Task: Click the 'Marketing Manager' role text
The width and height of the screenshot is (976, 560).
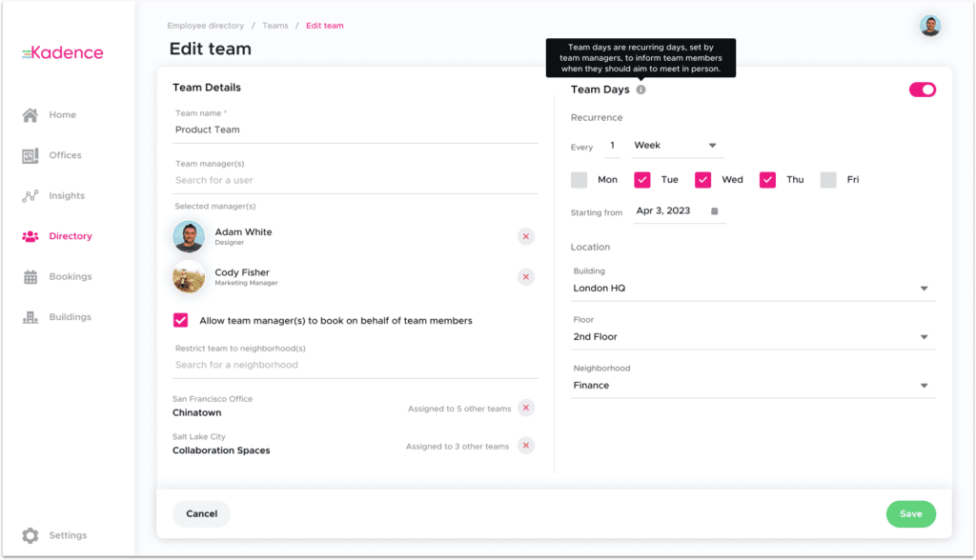Action: (x=246, y=283)
